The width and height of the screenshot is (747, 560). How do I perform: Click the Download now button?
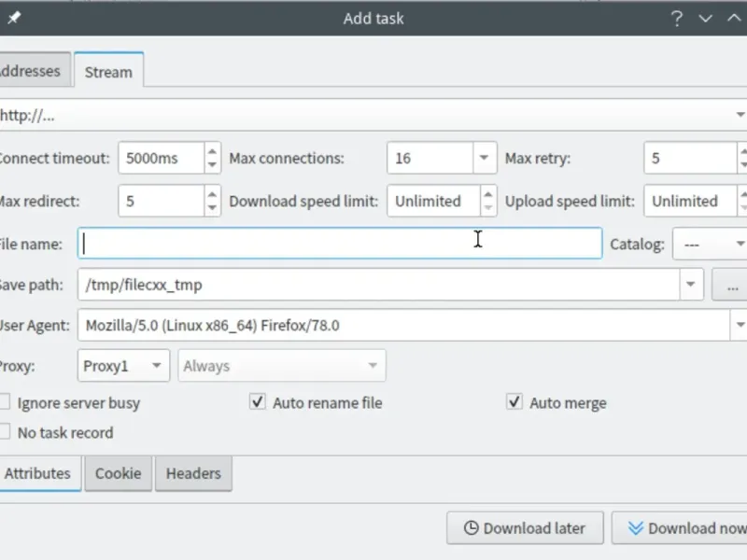[682, 528]
